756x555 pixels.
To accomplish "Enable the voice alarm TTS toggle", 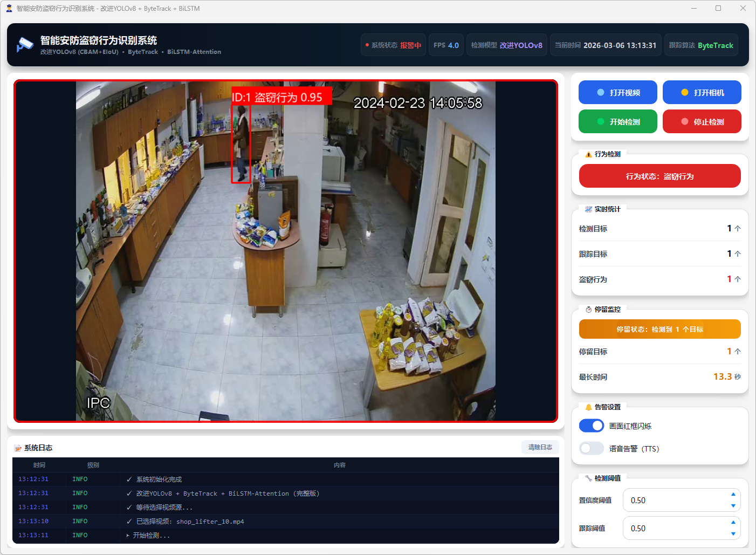I will [592, 448].
